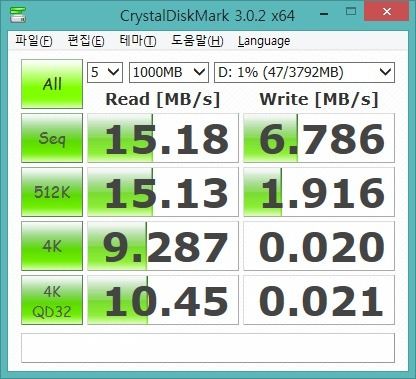Maximize the CrystalDiskMark window
The image size is (416, 379).
351,12
